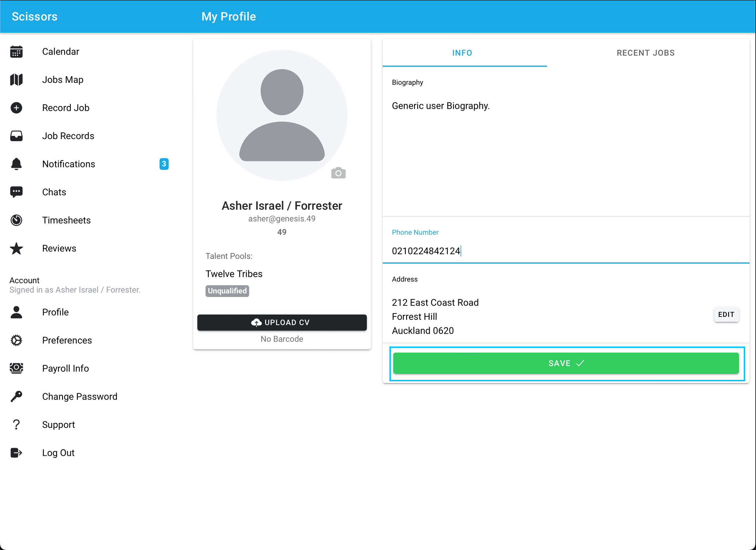The width and height of the screenshot is (756, 550).
Task: Open the Notifications bell icon
Action: click(x=16, y=164)
